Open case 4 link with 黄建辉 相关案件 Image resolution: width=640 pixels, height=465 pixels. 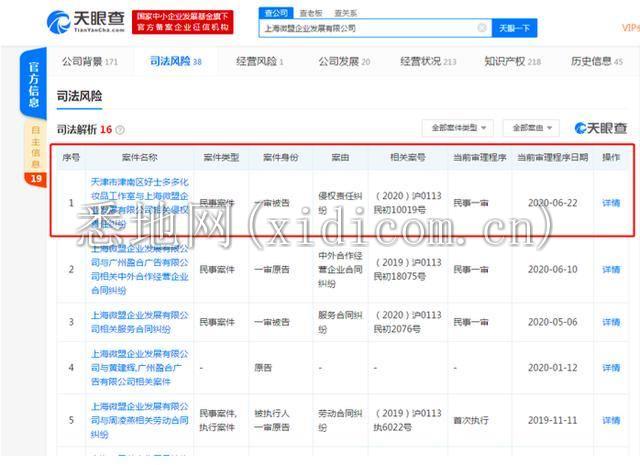coord(140,368)
